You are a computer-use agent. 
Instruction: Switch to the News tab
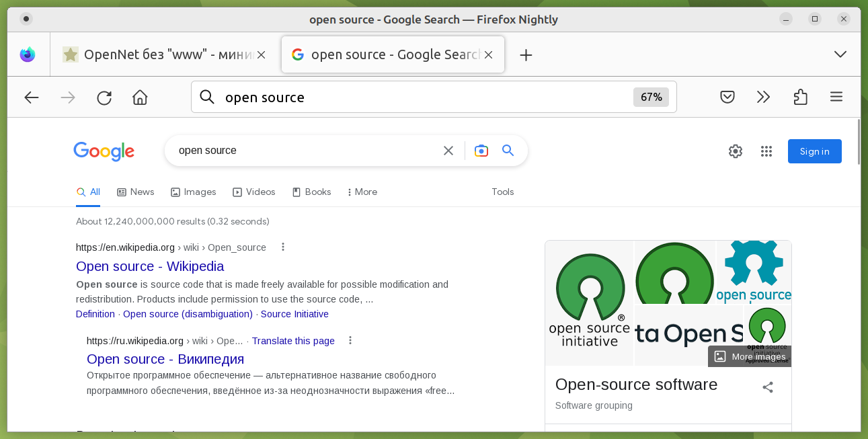(136, 192)
